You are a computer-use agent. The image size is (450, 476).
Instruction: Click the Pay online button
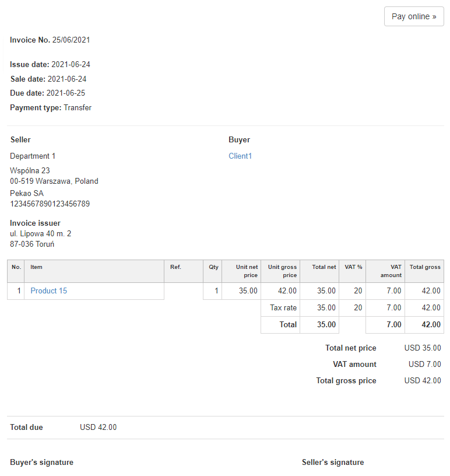(x=414, y=16)
